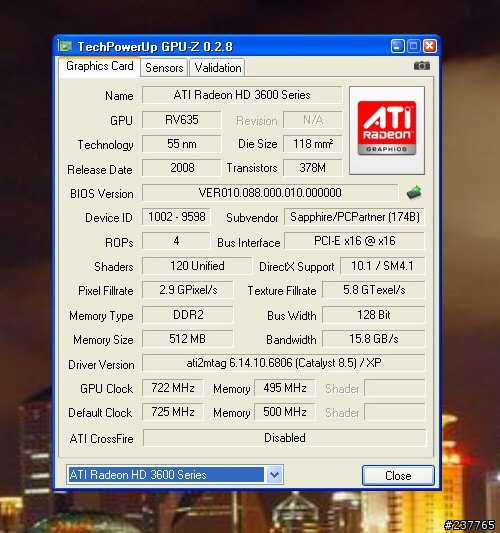The height and width of the screenshot is (533, 500).
Task: Click the BIOS Version value field
Action: click(x=270, y=193)
